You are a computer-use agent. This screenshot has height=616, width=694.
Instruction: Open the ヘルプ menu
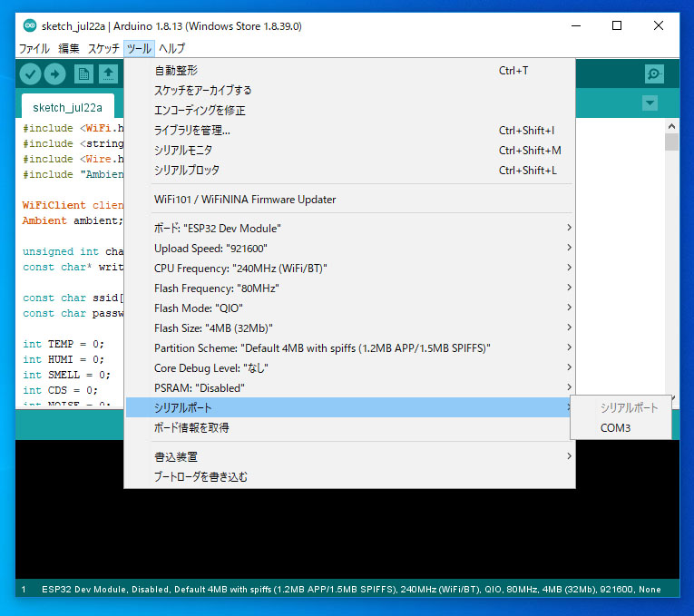click(x=171, y=48)
